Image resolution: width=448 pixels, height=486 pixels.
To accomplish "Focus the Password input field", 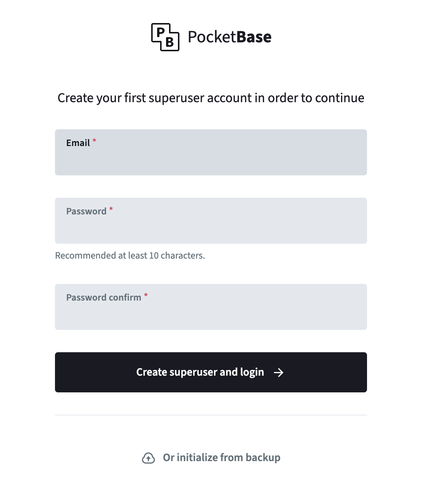I will point(211,229).
